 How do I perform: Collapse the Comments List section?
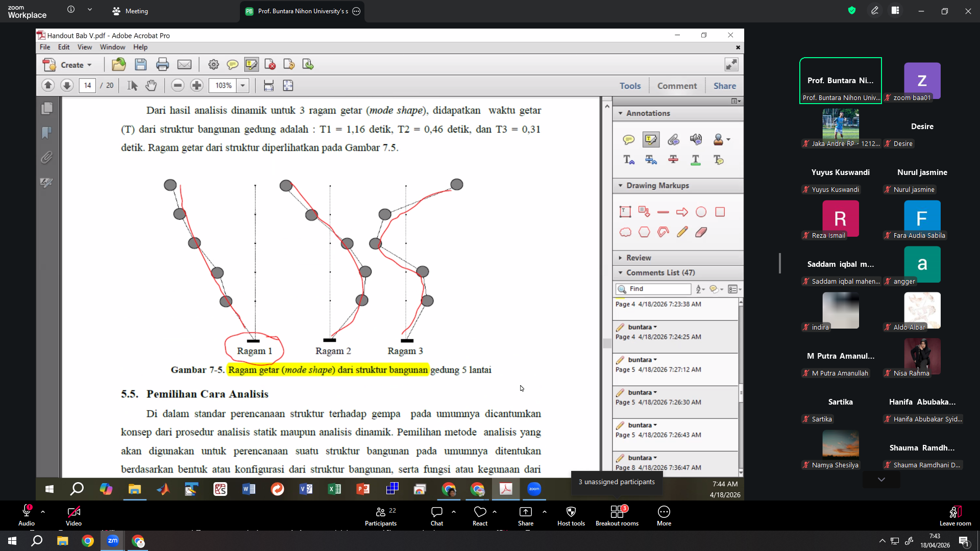[x=621, y=273]
